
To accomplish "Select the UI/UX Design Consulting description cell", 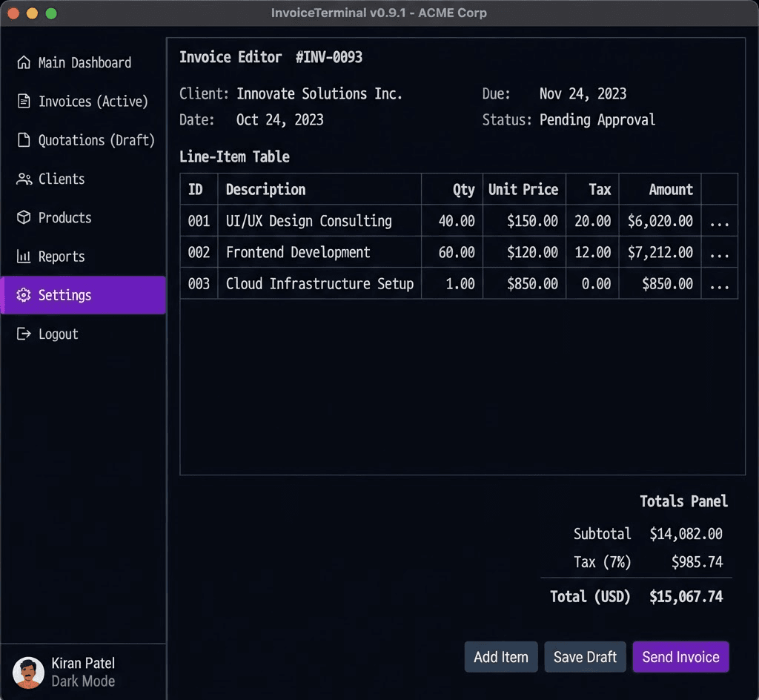I will pyautogui.click(x=319, y=221).
